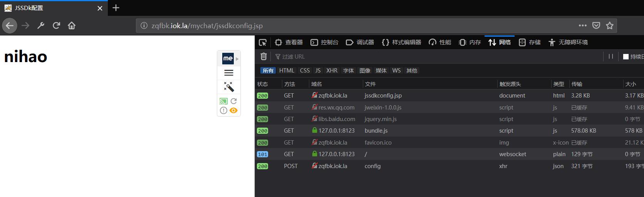Screen dimensions: 644x197
Task: Open the hamburger menu in the floating widget
Action: tap(229, 73)
